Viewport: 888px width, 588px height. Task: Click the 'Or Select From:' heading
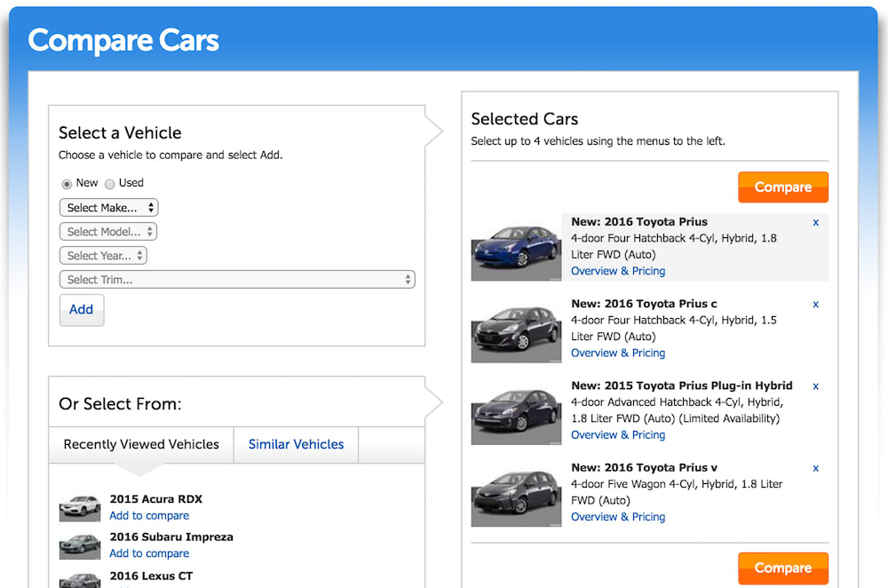pyautogui.click(x=120, y=404)
